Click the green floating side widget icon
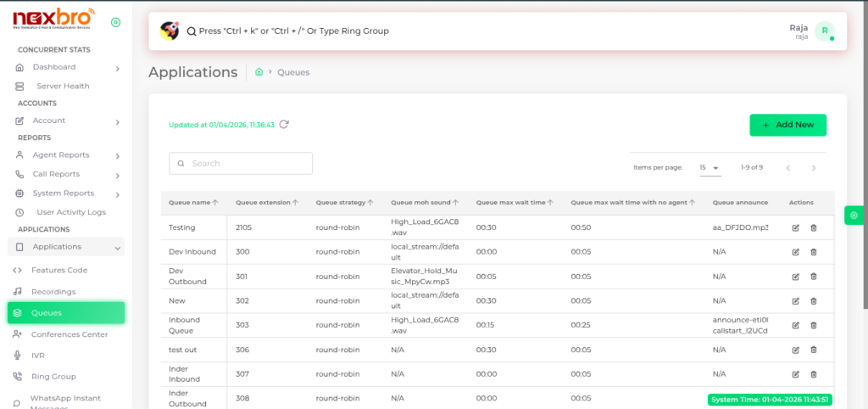The height and width of the screenshot is (409, 868). (853, 216)
